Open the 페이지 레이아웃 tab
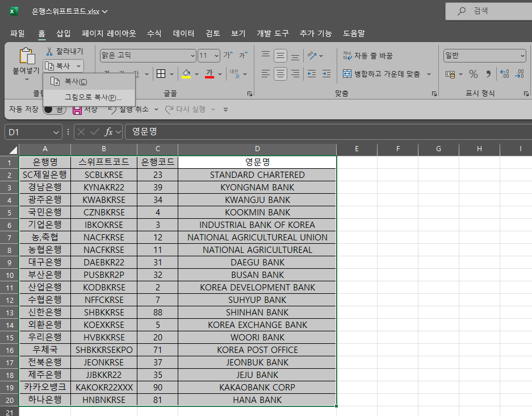 point(109,34)
